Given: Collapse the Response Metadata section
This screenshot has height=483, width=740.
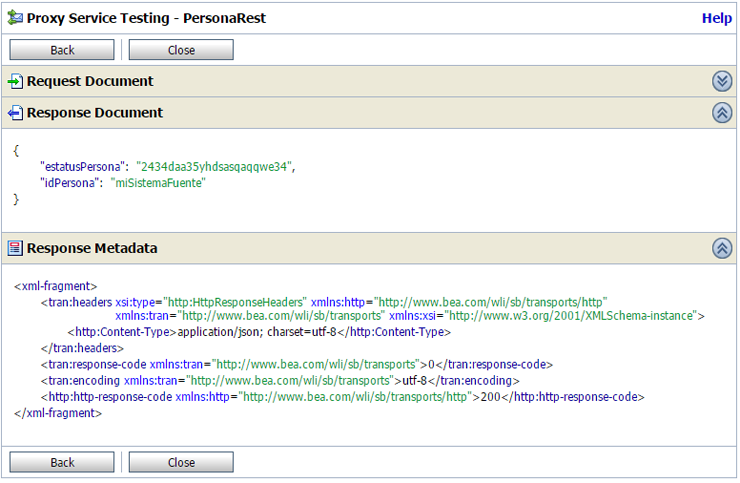Looking at the screenshot, I should [x=722, y=248].
